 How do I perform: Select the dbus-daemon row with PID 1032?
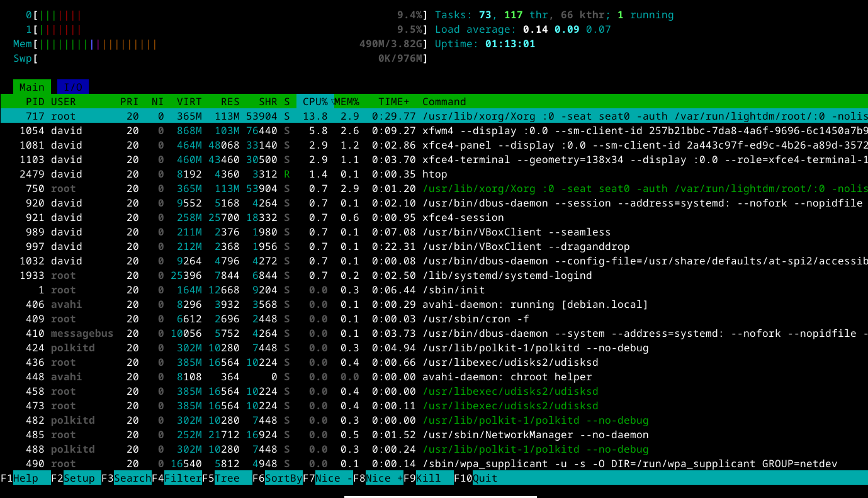434,261
